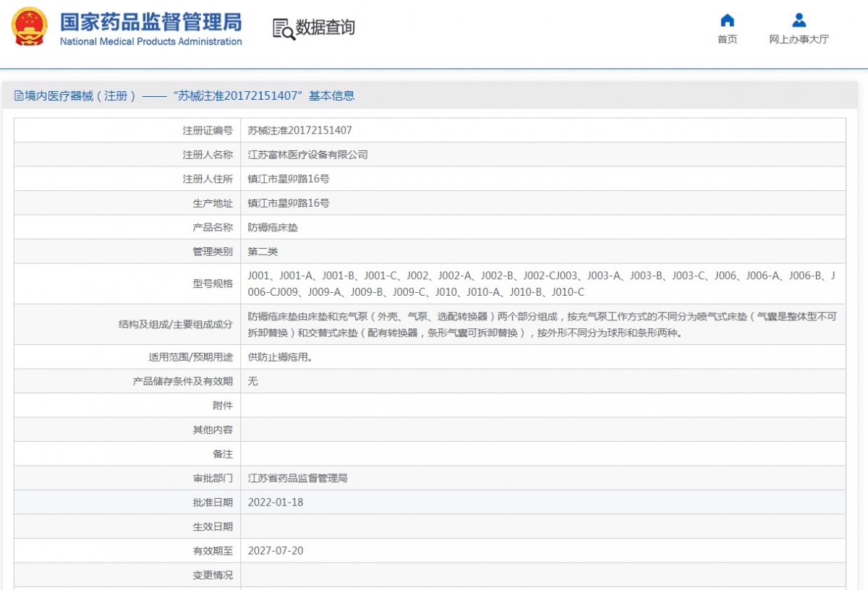This screenshot has width=868, height=590.
Task: Select the 生产地址 value 镇江市星卯路16号
Action: tap(289, 203)
